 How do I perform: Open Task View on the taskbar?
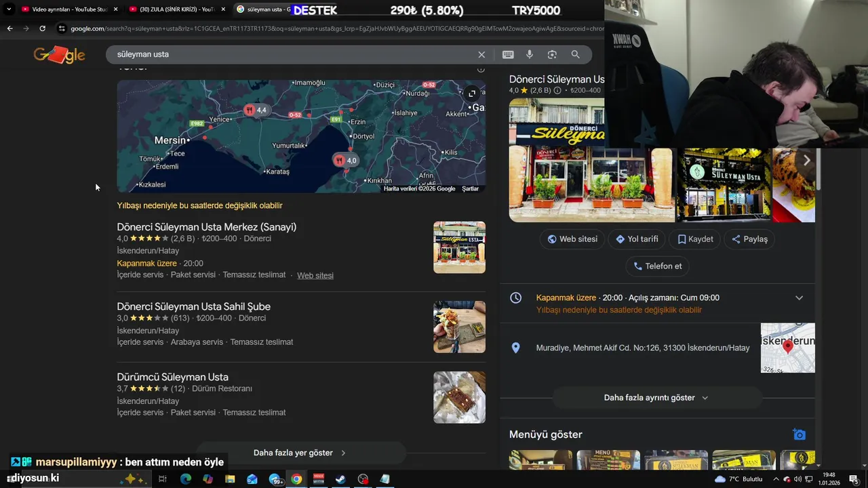click(163, 479)
